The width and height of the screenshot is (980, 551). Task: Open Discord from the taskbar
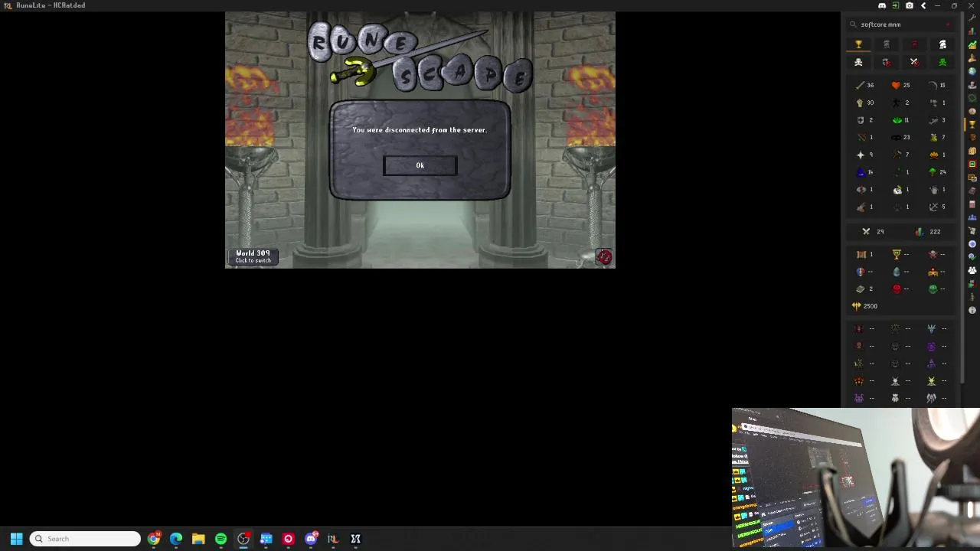point(311,539)
